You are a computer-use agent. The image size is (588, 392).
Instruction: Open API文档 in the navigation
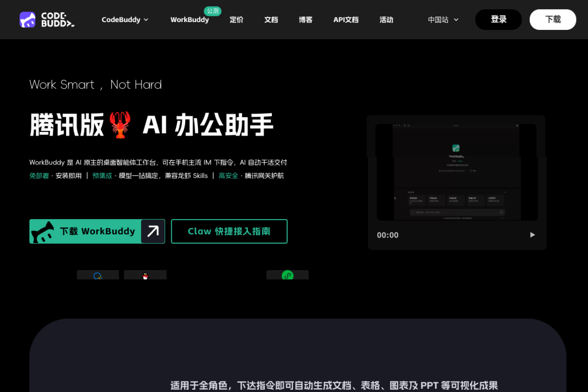coord(346,20)
